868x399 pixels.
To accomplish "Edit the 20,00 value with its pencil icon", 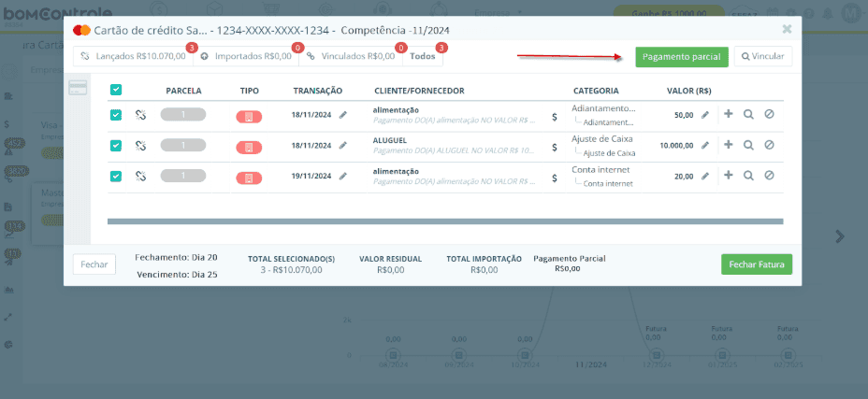I will [704, 176].
